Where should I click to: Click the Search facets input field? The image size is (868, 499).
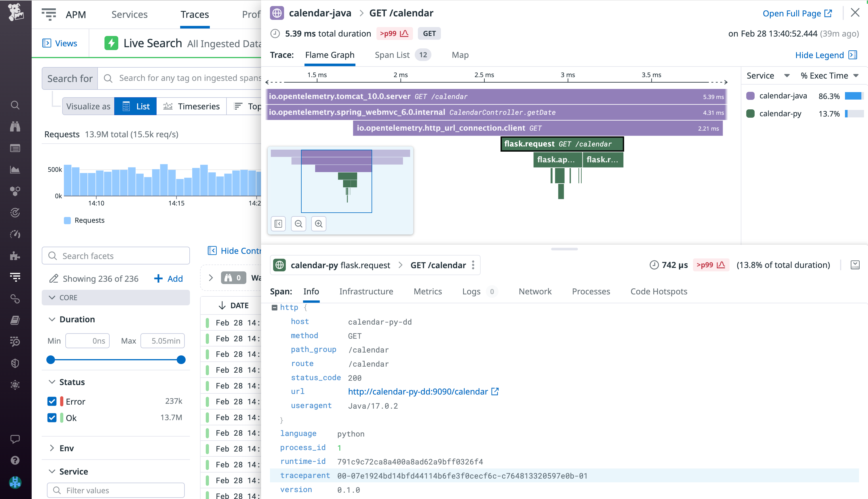(115, 256)
